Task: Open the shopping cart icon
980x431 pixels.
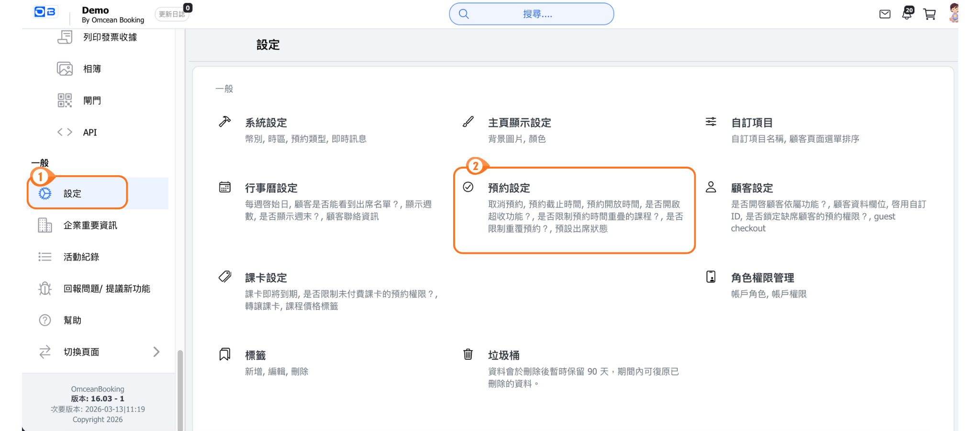Action: (x=929, y=14)
